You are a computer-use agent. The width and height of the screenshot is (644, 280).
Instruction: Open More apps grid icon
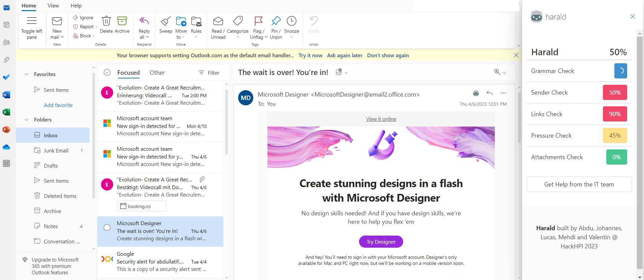click(x=6, y=164)
